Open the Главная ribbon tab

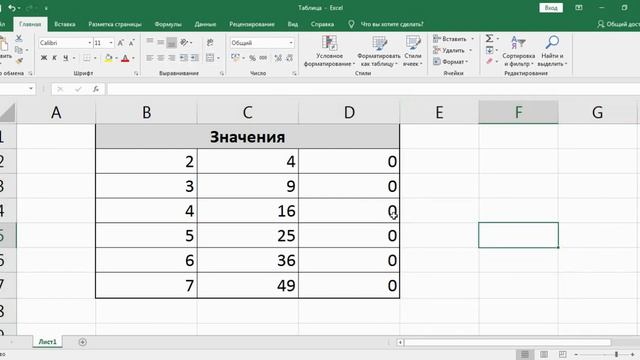coord(30,24)
